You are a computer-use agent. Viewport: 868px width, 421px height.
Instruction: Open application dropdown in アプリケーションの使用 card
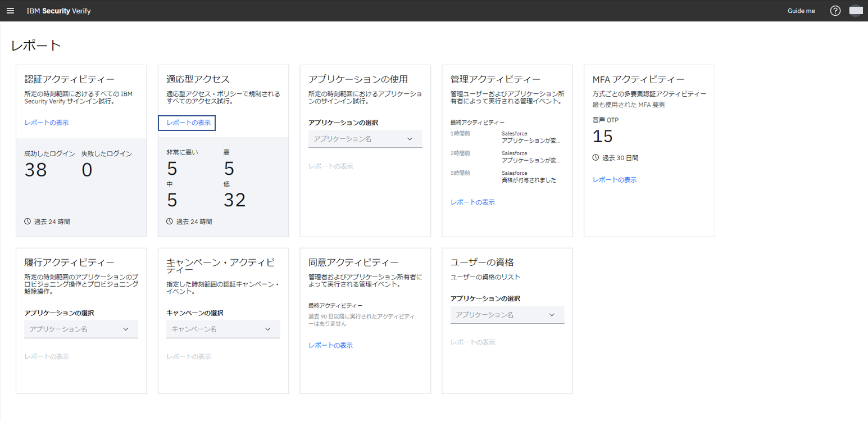pos(365,139)
